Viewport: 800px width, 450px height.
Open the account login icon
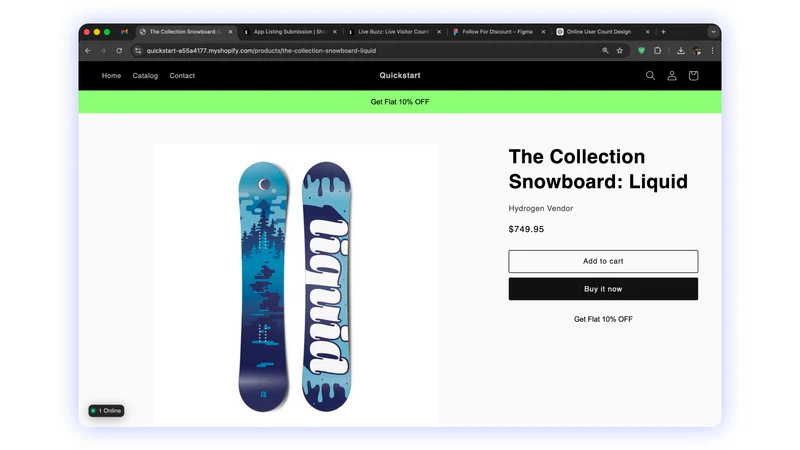[672, 76]
